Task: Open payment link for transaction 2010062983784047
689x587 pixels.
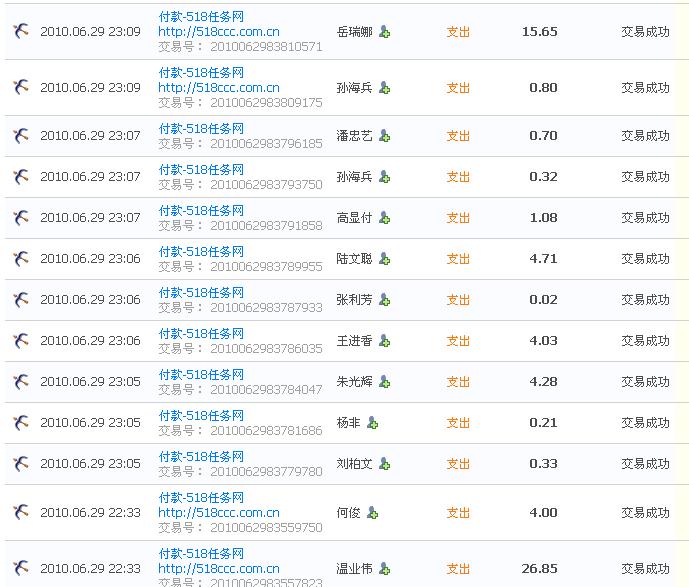Action: pos(201,375)
